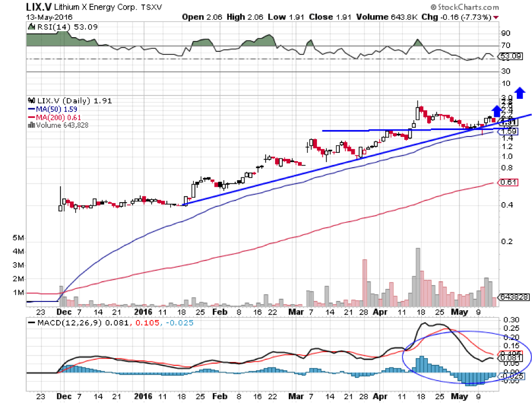Click the 1.0 price axis label
The width and height of the screenshot is (532, 403).
pyautogui.click(x=506, y=157)
